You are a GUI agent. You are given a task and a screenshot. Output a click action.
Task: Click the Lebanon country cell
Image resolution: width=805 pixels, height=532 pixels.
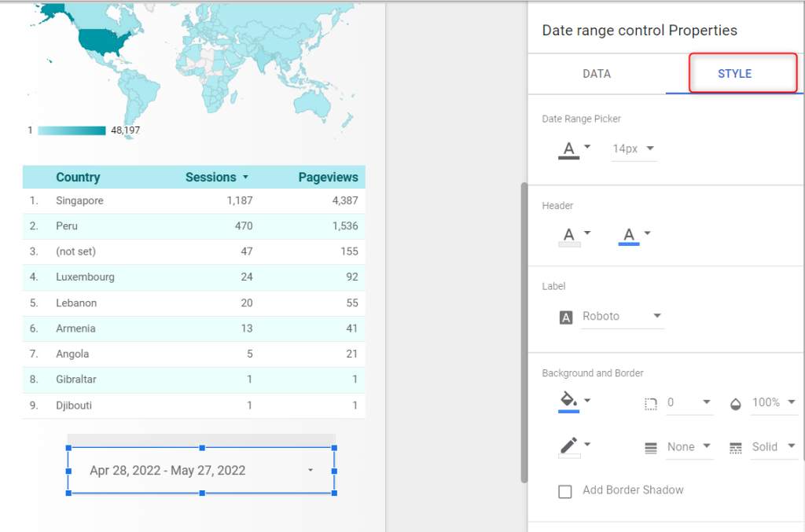(76, 303)
